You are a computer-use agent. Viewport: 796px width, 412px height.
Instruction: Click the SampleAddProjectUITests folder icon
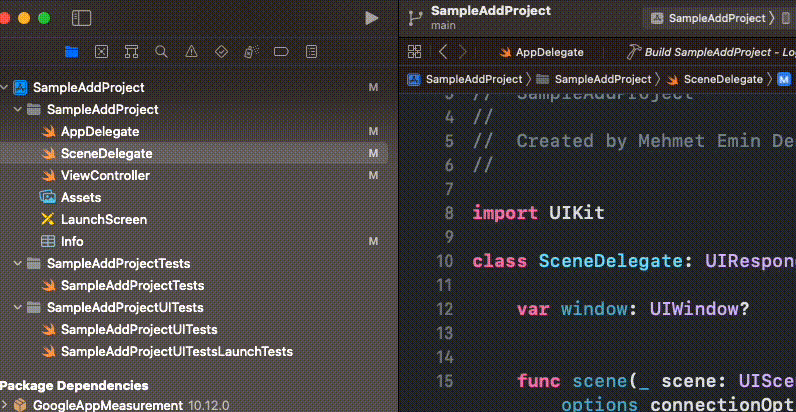click(34, 307)
